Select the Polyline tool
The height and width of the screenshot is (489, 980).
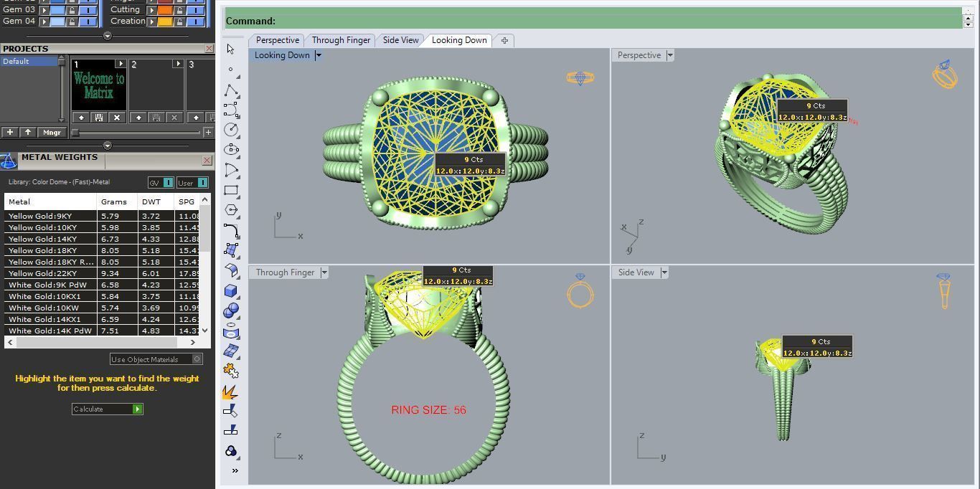click(x=230, y=90)
